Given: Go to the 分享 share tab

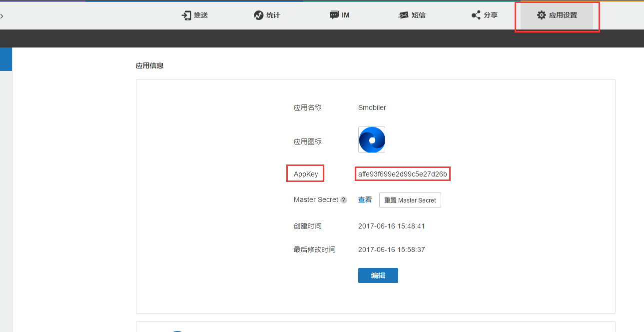Looking at the screenshot, I should coord(485,15).
